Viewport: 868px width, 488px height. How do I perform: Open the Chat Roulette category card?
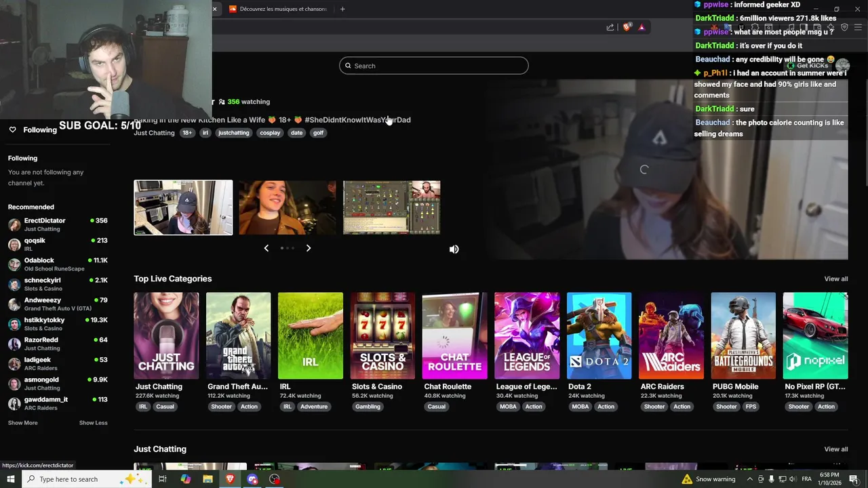coord(454,335)
